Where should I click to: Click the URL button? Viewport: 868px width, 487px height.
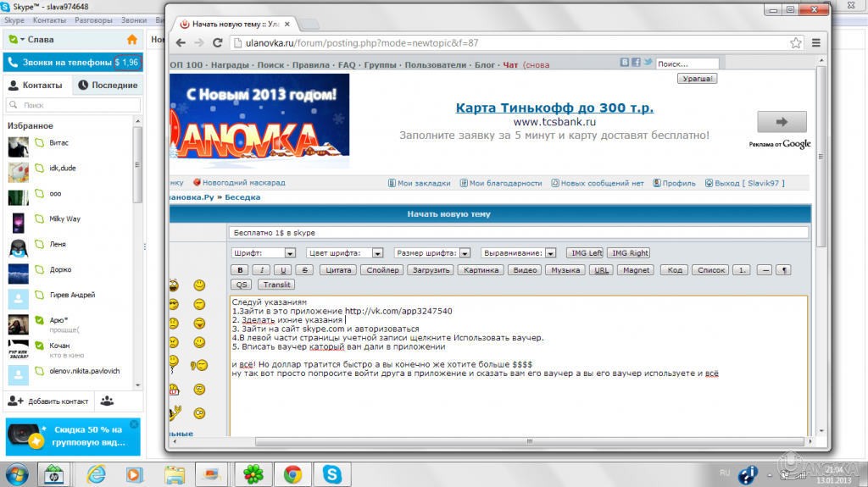601,270
